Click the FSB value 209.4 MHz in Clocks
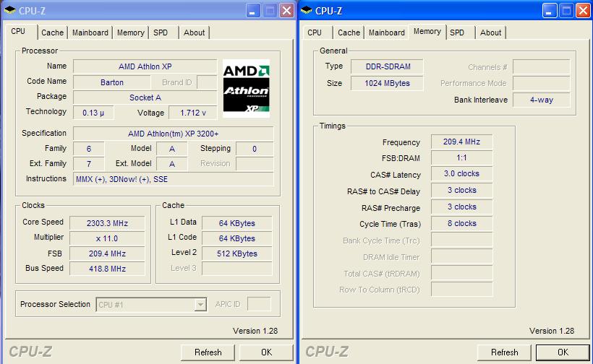The width and height of the screenshot is (593, 364). click(x=108, y=253)
